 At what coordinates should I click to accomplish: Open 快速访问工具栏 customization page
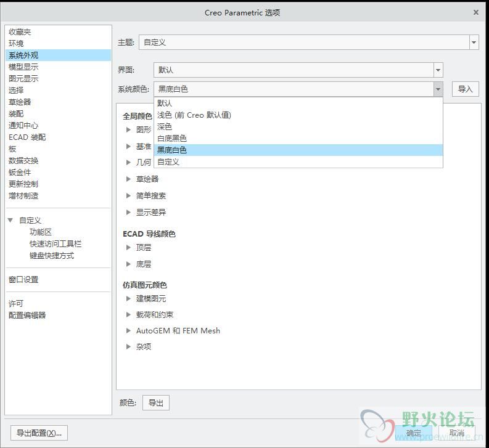[x=55, y=244]
